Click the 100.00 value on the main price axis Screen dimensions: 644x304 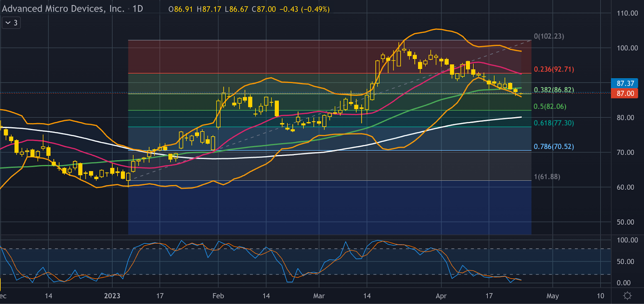[627, 48]
